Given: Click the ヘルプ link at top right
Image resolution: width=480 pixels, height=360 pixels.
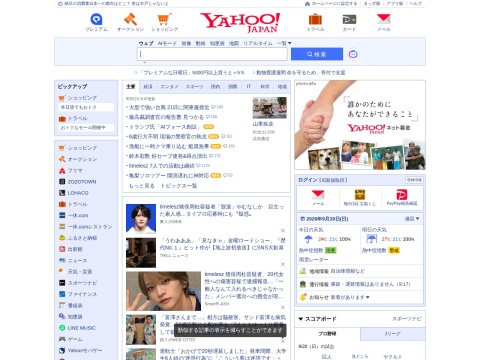Looking at the screenshot, I should click(x=416, y=4).
